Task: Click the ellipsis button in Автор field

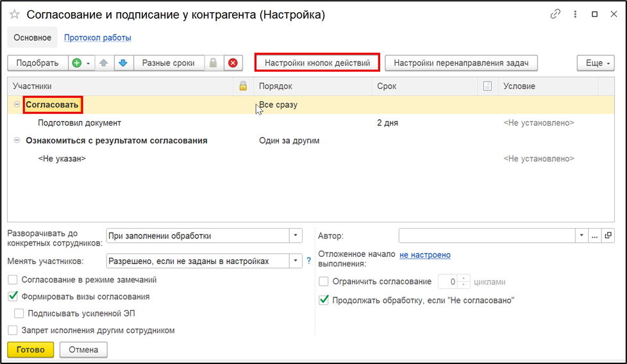Action: pyautogui.click(x=594, y=236)
